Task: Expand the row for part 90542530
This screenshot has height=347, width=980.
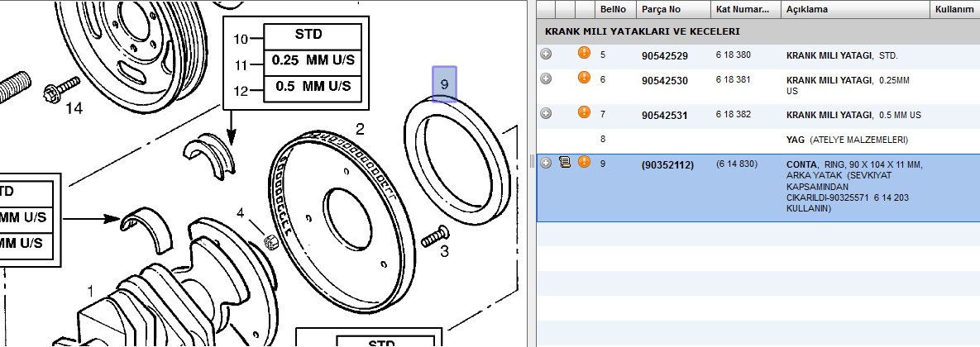Action: click(546, 78)
